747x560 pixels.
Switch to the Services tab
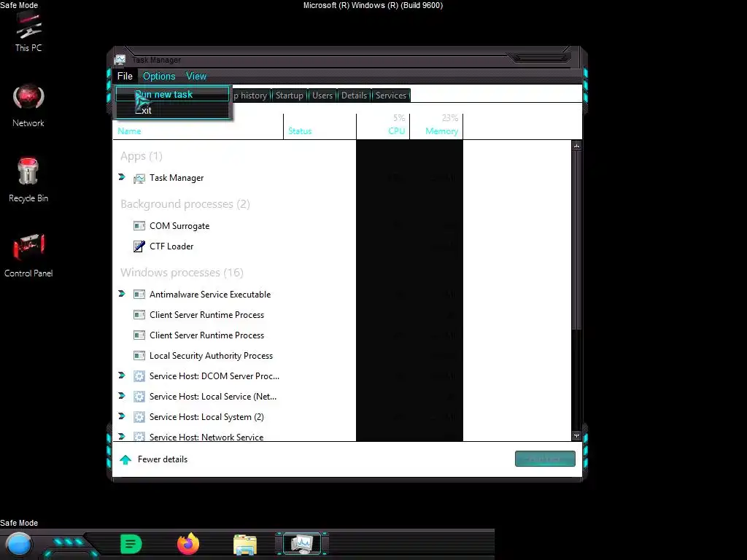pos(391,96)
